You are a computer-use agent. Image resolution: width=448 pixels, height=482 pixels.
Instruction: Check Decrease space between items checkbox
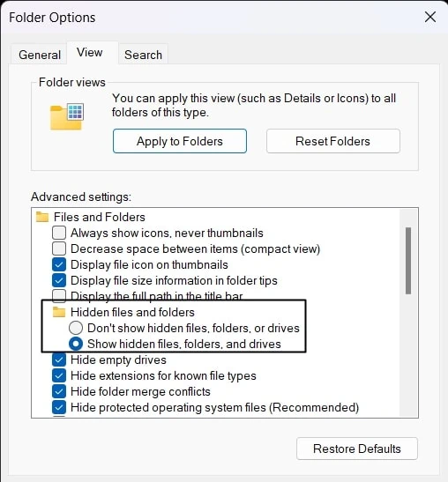click(59, 248)
